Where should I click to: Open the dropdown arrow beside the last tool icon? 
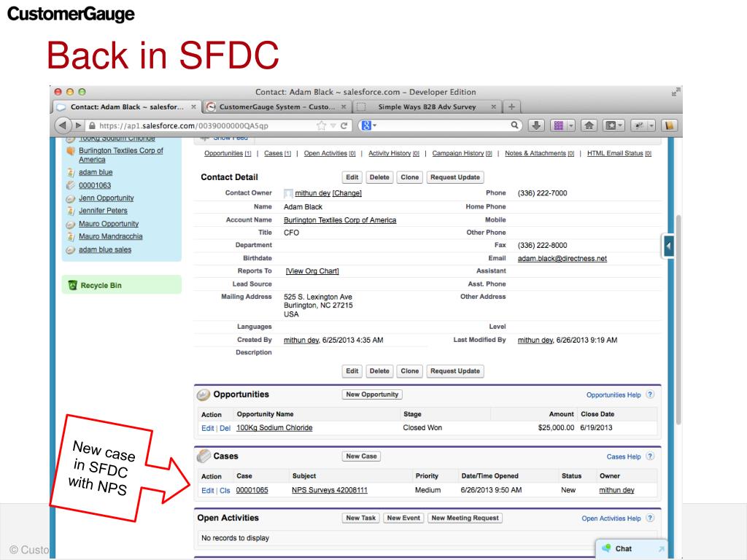[651, 125]
